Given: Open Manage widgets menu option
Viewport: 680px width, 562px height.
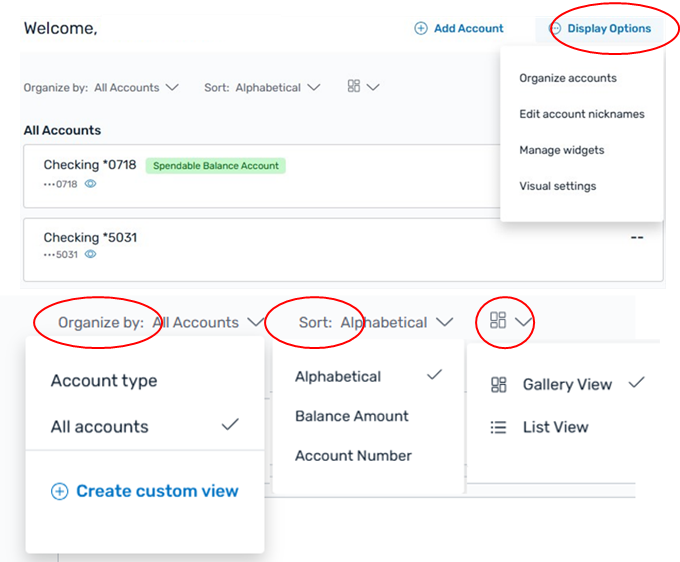Looking at the screenshot, I should [x=562, y=150].
